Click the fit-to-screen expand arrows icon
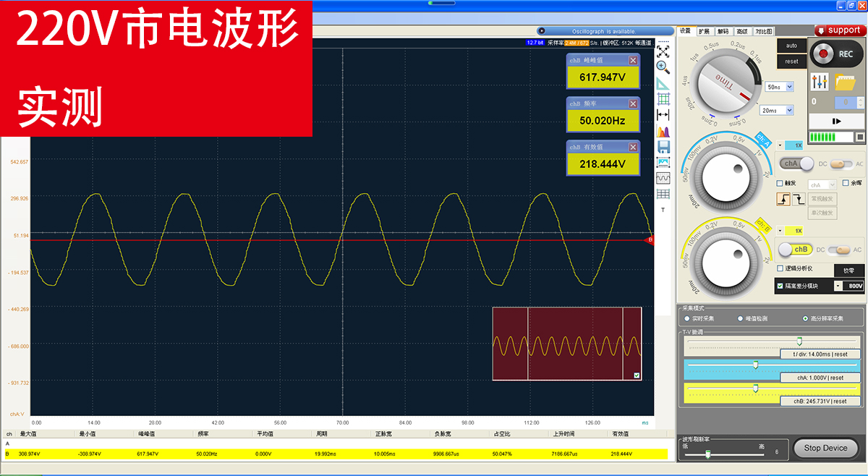This screenshot has width=868, height=476. click(x=663, y=51)
